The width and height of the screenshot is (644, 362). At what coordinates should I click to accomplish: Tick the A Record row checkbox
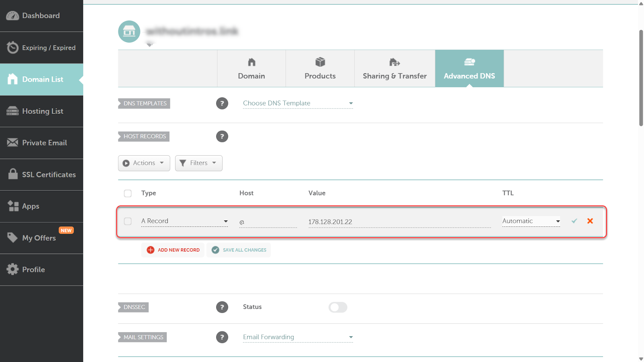pyautogui.click(x=128, y=221)
